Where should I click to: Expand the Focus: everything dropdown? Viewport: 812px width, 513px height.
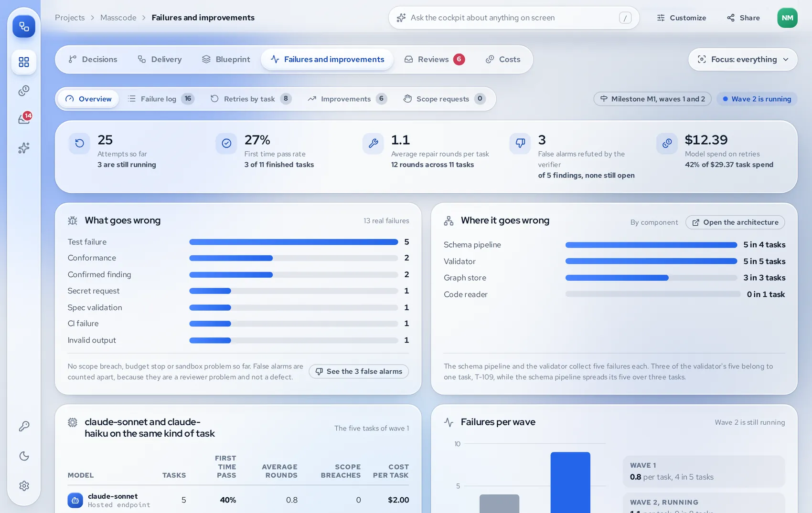pos(743,60)
